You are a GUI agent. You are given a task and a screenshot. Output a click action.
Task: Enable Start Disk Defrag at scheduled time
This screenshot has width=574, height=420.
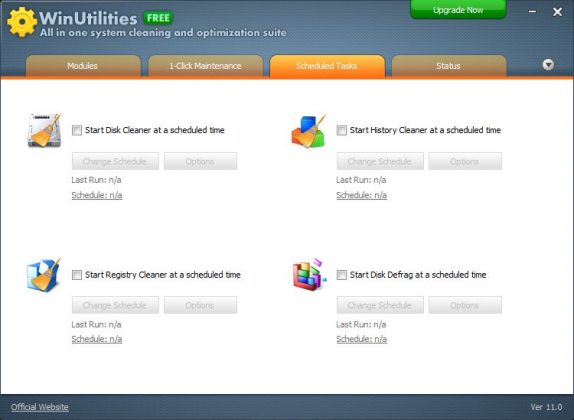[342, 275]
